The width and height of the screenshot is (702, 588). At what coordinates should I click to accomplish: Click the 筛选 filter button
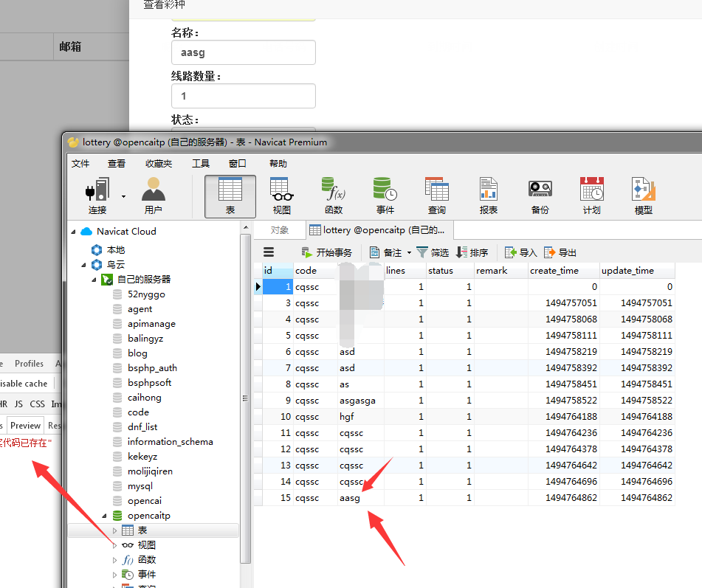click(433, 252)
